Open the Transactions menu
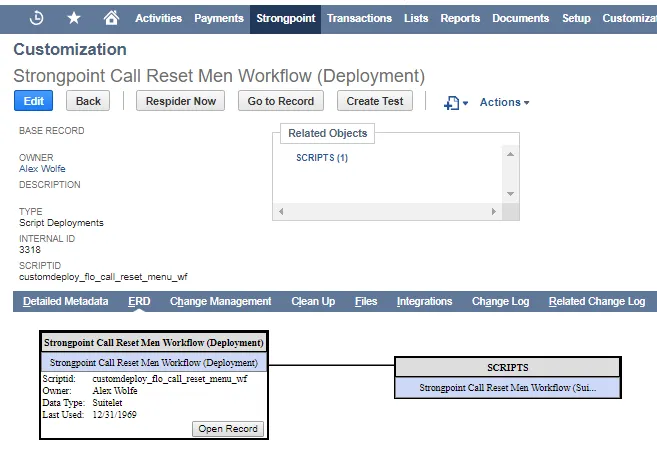The image size is (657, 452). 360,18
